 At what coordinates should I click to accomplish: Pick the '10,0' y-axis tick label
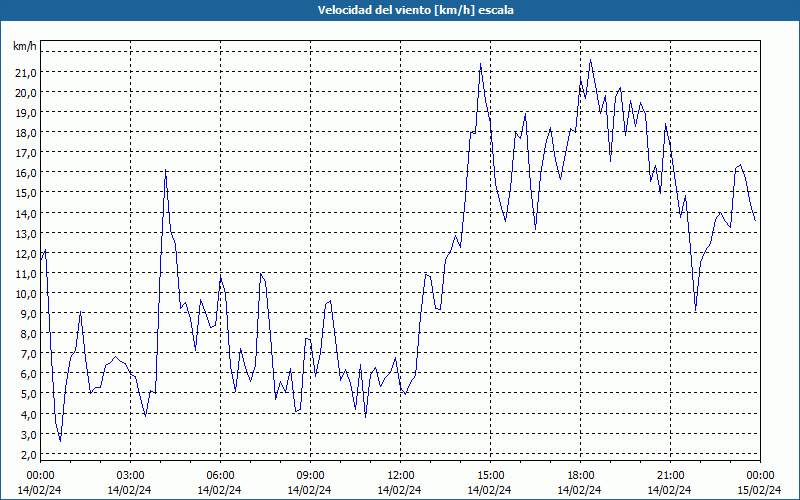click(x=26, y=293)
